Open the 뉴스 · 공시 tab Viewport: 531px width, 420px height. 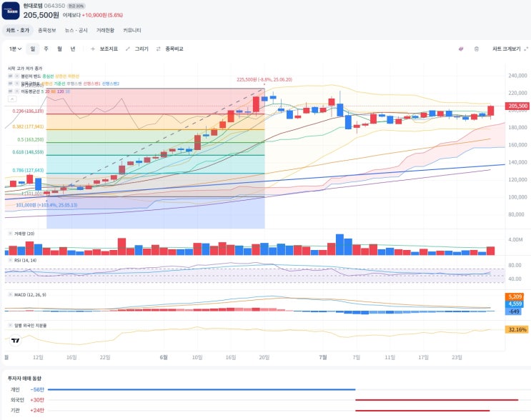tap(76, 30)
